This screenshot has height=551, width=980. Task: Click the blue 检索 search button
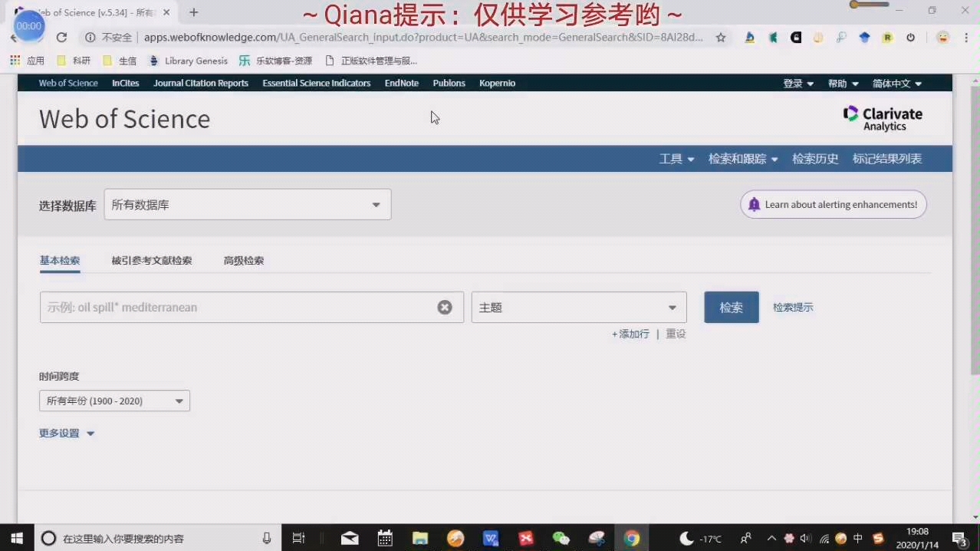click(730, 307)
